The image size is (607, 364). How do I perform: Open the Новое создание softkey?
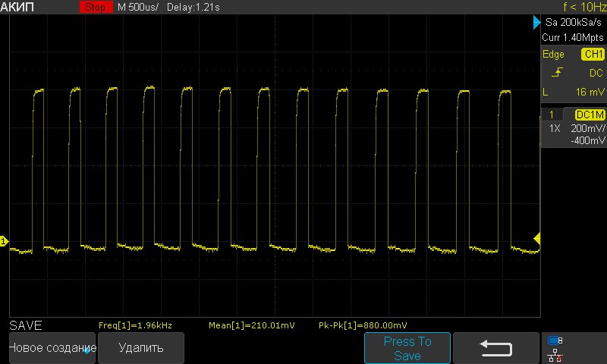[52, 348]
